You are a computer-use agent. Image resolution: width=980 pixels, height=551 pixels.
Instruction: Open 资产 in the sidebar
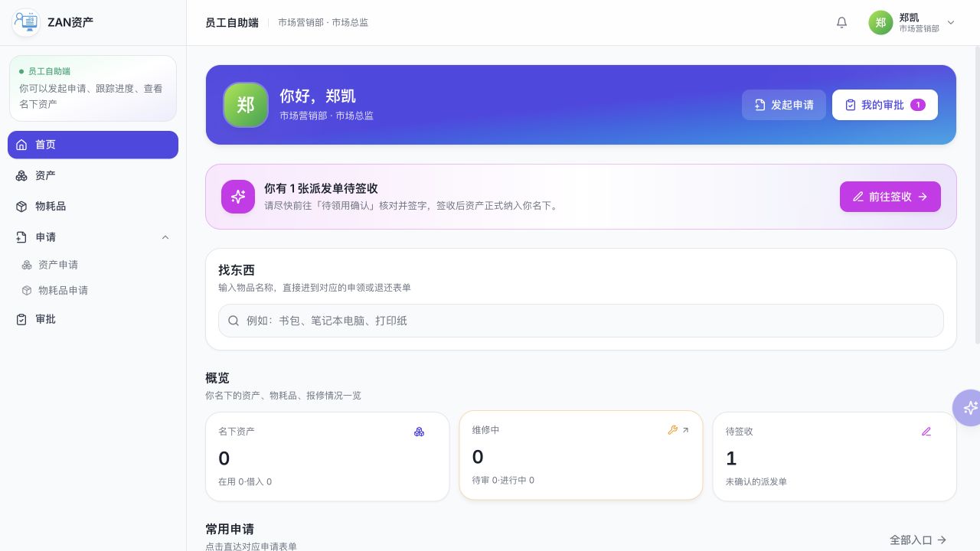click(x=93, y=175)
